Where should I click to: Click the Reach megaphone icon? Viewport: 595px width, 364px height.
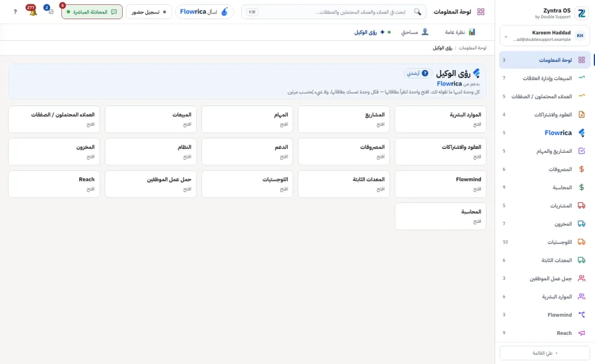581,333
